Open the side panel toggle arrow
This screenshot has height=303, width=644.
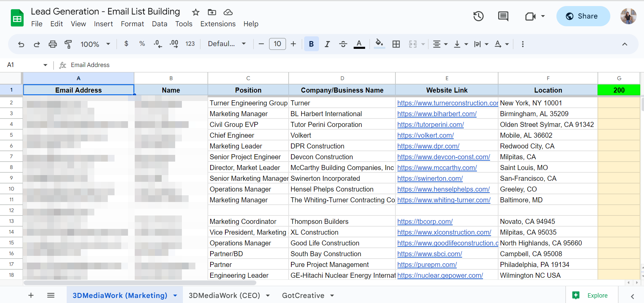(x=632, y=296)
